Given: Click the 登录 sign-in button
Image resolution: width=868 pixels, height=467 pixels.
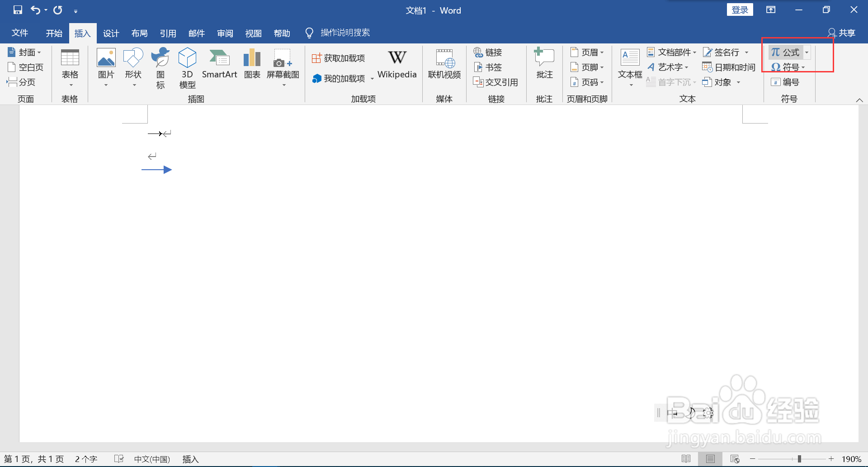Looking at the screenshot, I should (740, 9).
